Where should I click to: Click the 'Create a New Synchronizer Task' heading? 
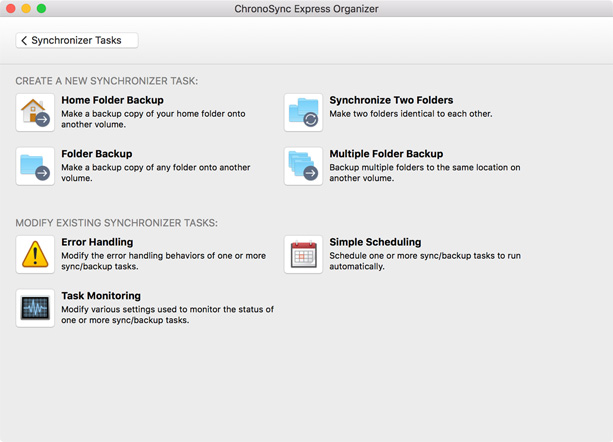pos(107,81)
